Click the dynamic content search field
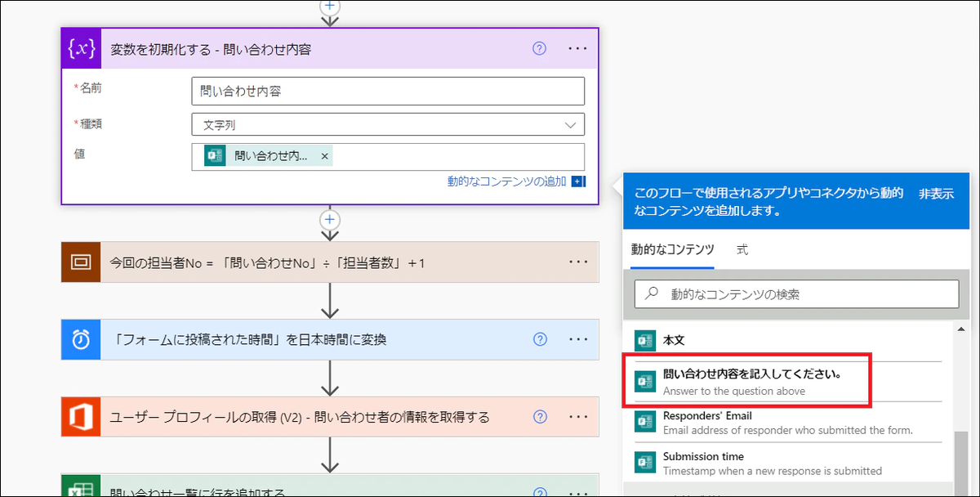Image resolution: width=980 pixels, height=497 pixels. click(796, 294)
